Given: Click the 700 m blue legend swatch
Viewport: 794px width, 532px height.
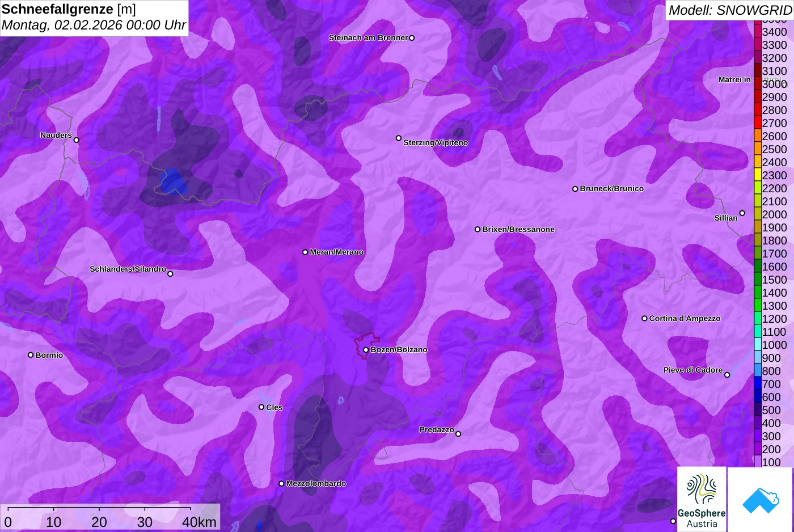Looking at the screenshot, I should [x=758, y=383].
